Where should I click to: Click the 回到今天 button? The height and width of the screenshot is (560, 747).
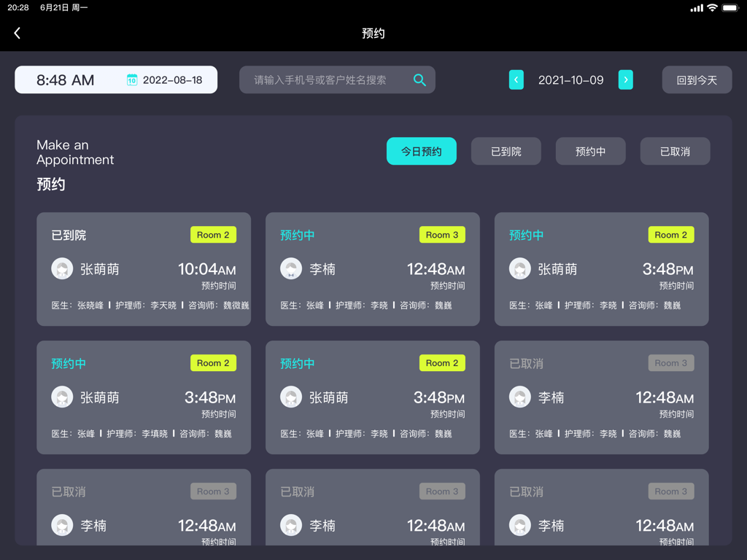point(697,79)
